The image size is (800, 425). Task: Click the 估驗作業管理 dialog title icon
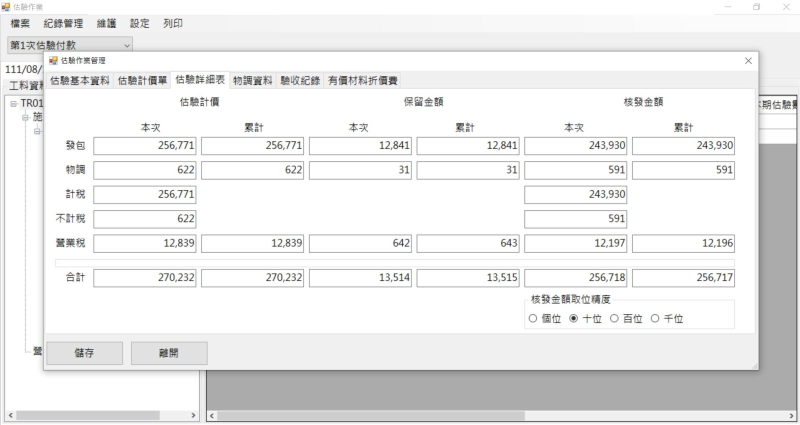coord(53,60)
